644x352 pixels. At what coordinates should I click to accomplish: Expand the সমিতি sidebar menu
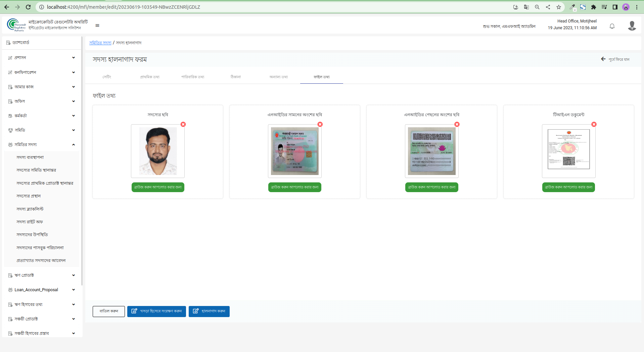[42, 130]
